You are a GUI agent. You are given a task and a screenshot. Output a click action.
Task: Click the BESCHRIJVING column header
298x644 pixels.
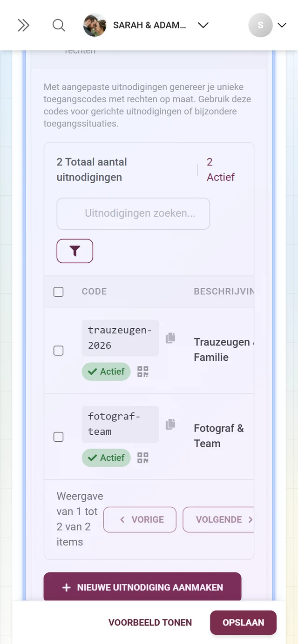[x=224, y=292]
